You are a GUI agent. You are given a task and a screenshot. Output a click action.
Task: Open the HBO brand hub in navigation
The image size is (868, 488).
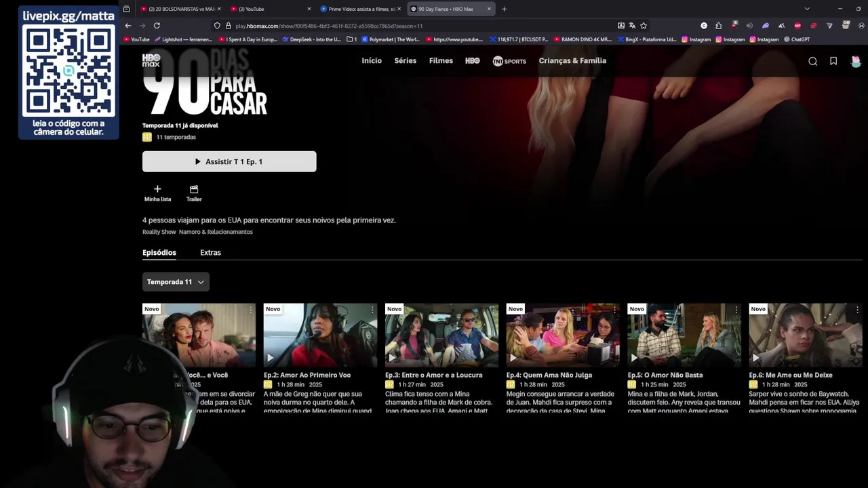coord(473,60)
